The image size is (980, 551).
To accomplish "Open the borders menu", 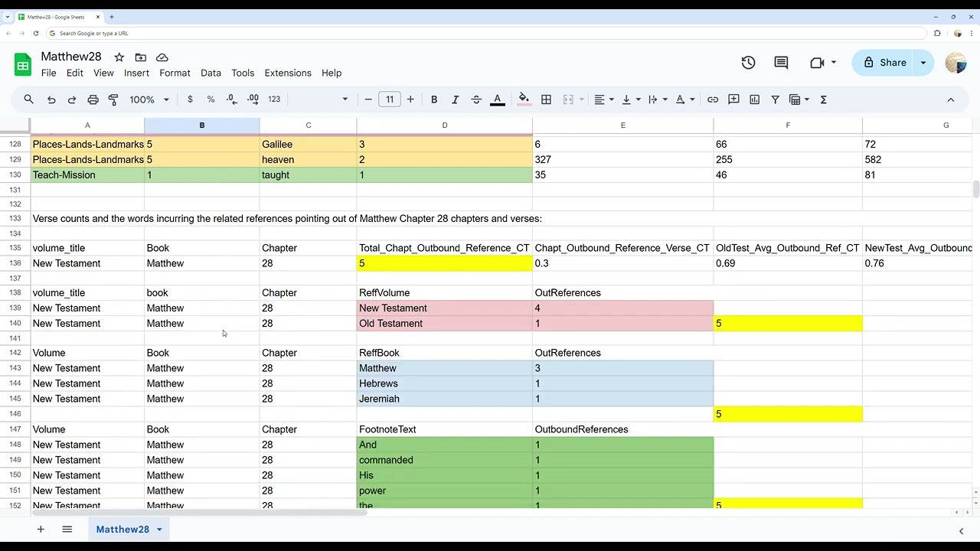I will point(546,99).
